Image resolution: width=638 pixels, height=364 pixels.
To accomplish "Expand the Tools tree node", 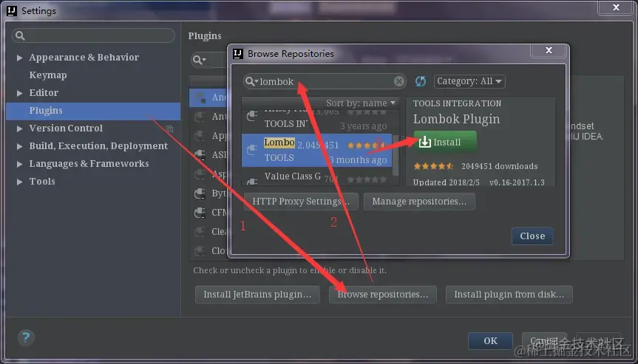I will [x=19, y=182].
